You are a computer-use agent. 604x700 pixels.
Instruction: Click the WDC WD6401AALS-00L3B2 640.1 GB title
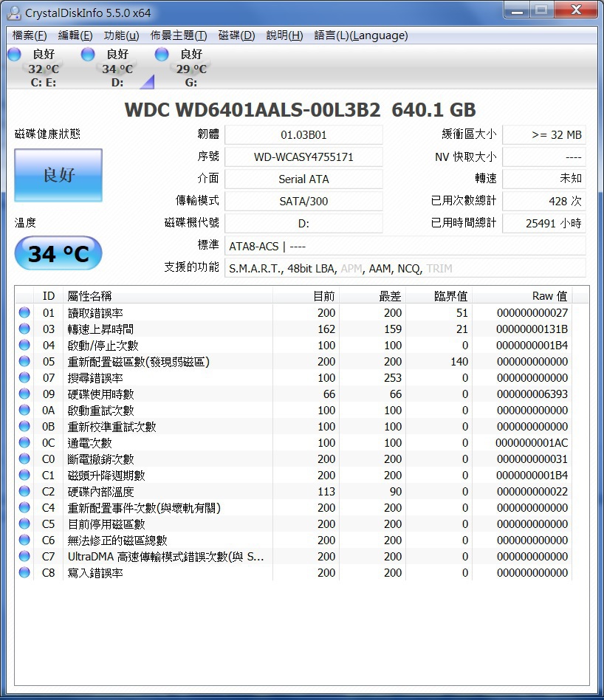pyautogui.click(x=300, y=110)
